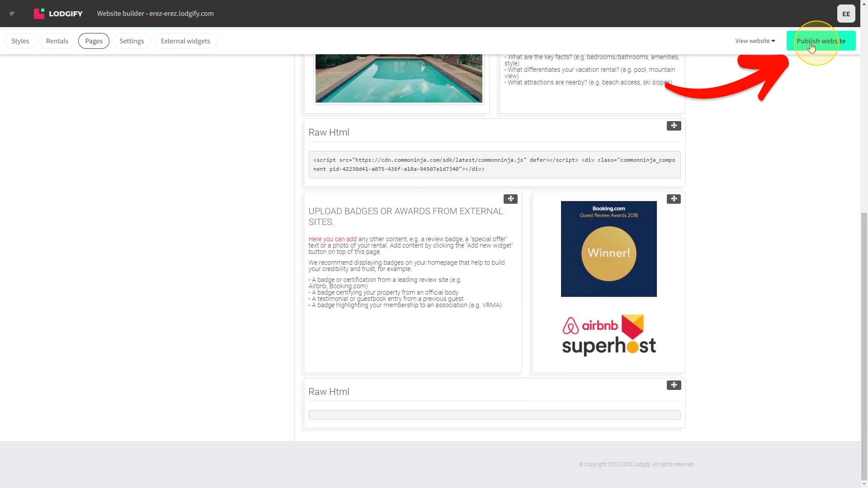
Task: Click scrollbar down arrow
Action: pyautogui.click(x=864, y=484)
